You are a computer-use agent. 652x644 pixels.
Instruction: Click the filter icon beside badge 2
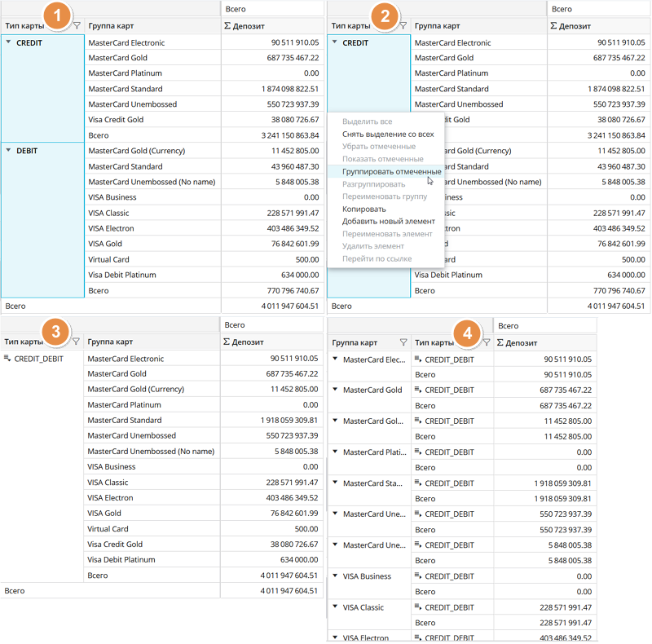coord(403,26)
